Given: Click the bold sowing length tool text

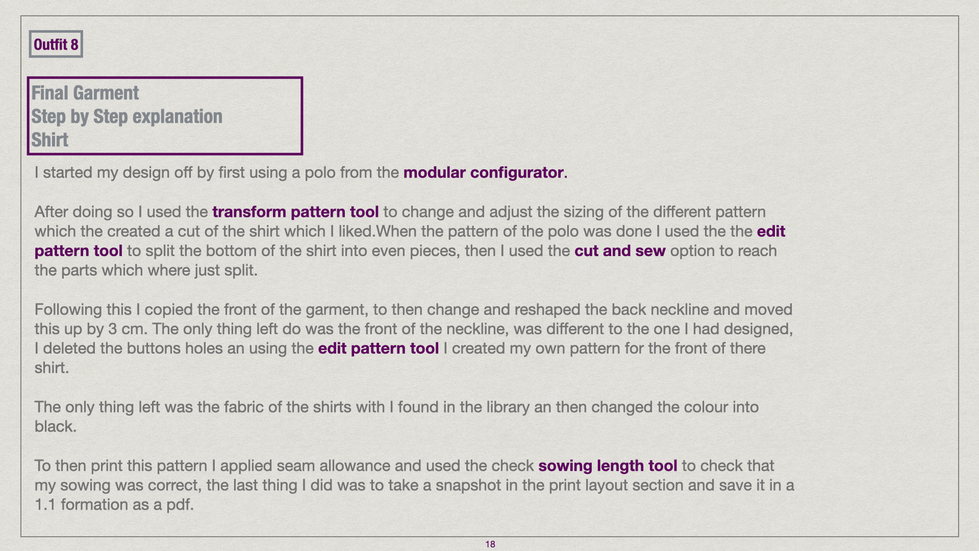Looking at the screenshot, I should 607,466.
